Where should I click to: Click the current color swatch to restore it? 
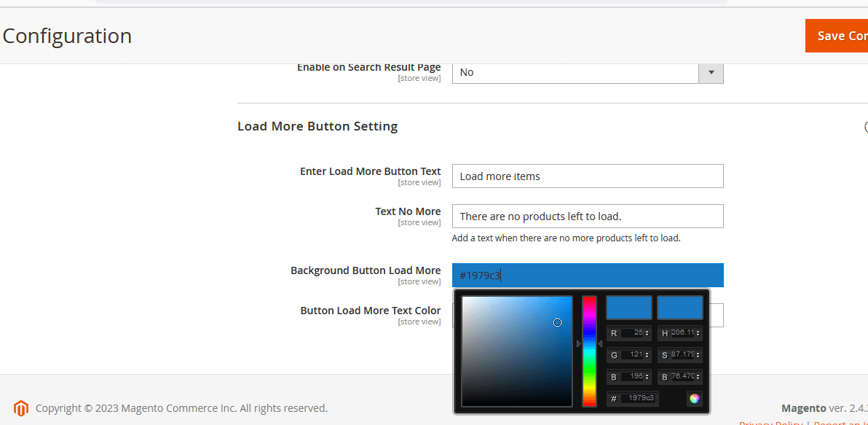[x=679, y=308]
